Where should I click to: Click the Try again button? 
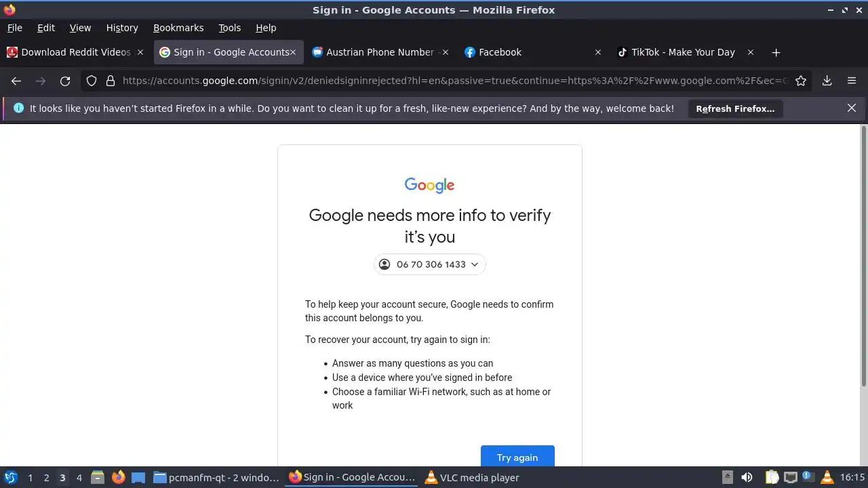(517, 456)
